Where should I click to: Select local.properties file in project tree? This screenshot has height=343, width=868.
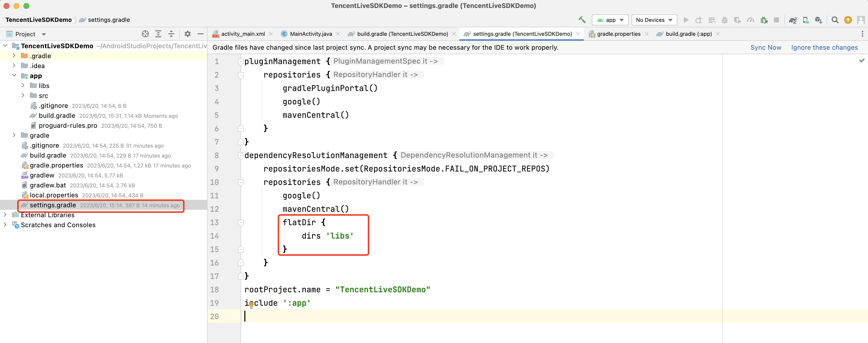(x=54, y=195)
